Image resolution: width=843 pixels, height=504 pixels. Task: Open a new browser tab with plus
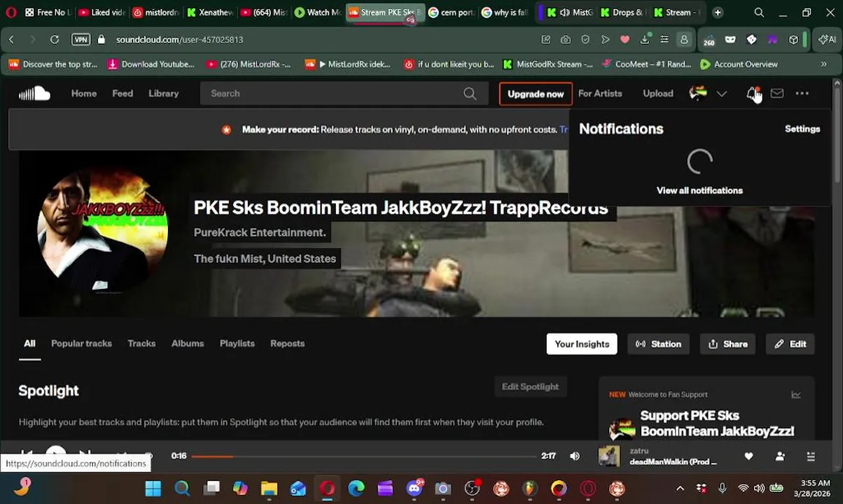tap(718, 13)
